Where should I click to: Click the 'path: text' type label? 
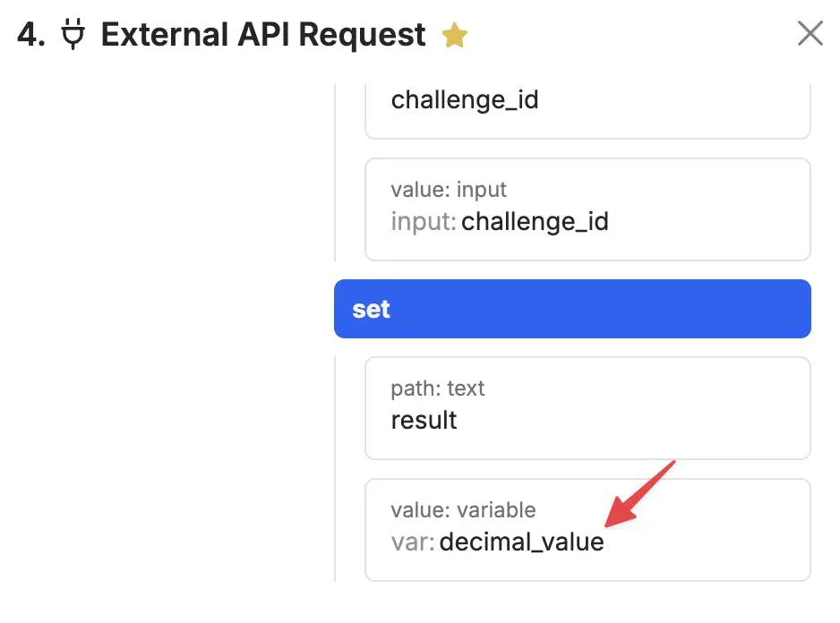pos(438,388)
